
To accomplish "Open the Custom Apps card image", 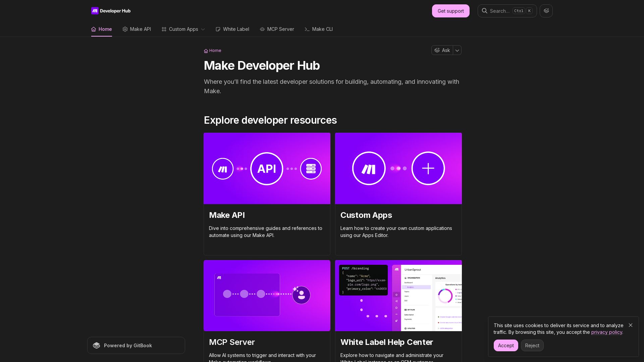I will click(x=398, y=169).
